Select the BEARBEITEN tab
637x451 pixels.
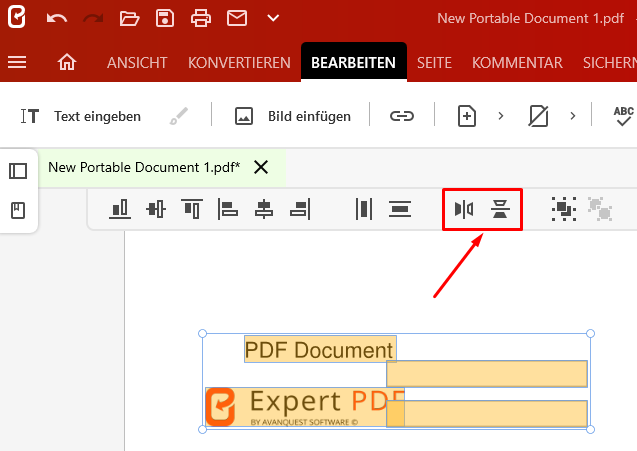pos(353,63)
